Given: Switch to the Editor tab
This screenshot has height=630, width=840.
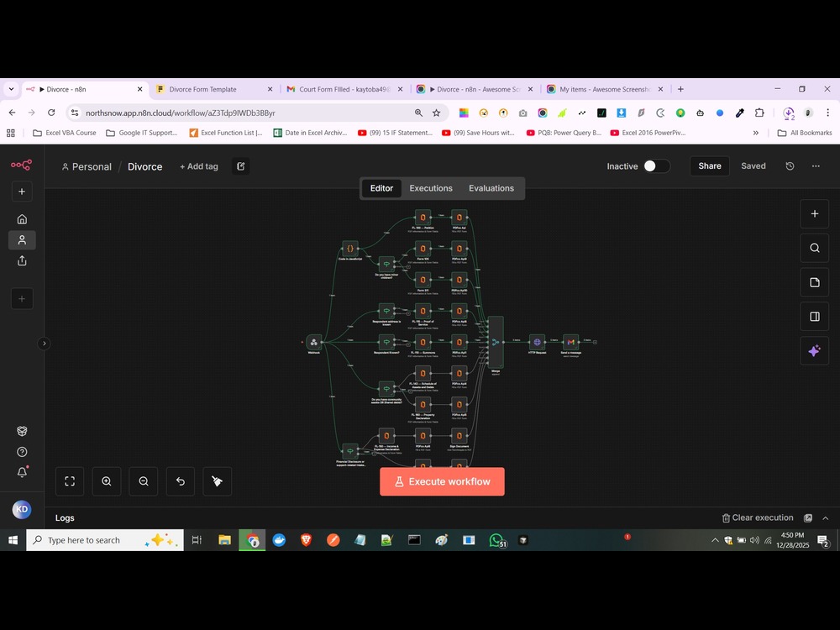Looking at the screenshot, I should (381, 188).
